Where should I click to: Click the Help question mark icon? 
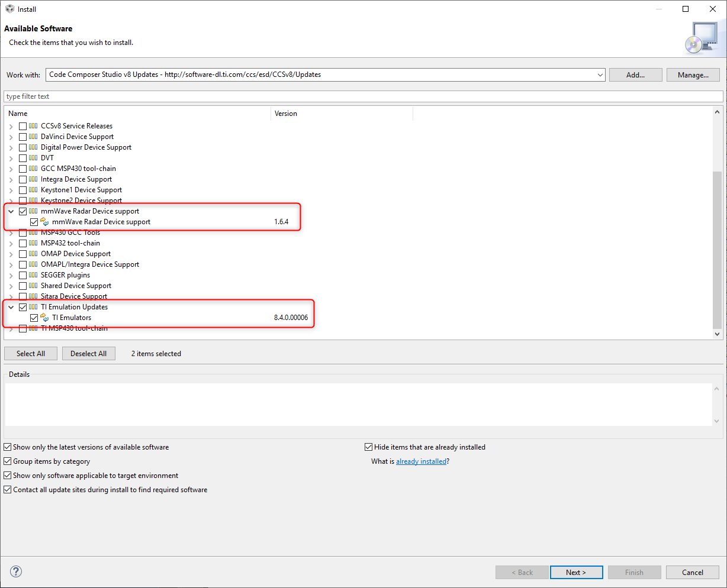[16, 571]
